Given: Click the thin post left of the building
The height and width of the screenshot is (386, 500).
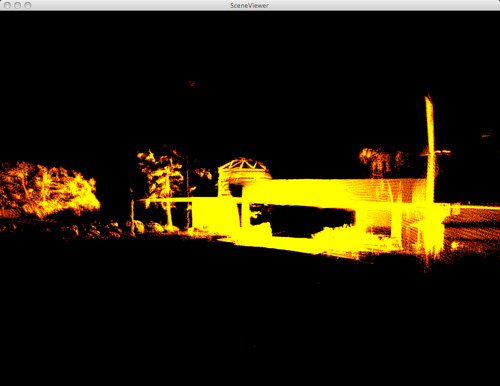Looking at the screenshot, I should click(132, 213).
